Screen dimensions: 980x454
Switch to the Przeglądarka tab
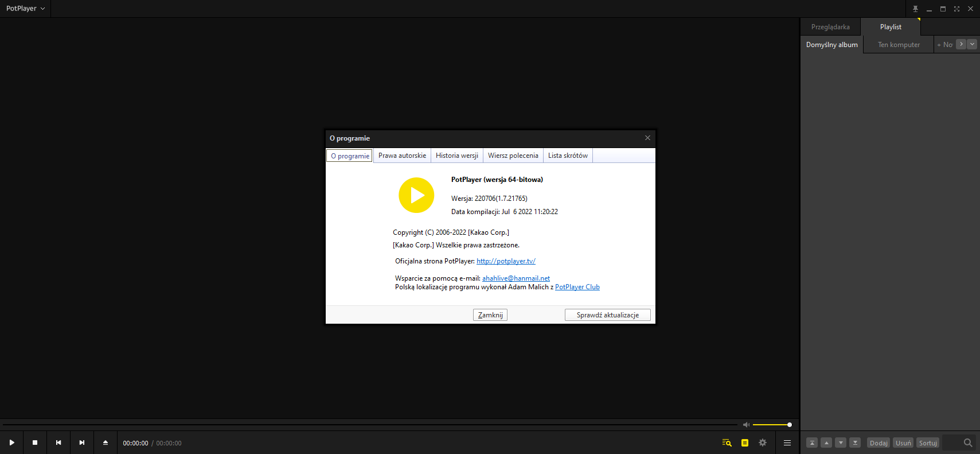pyautogui.click(x=830, y=27)
